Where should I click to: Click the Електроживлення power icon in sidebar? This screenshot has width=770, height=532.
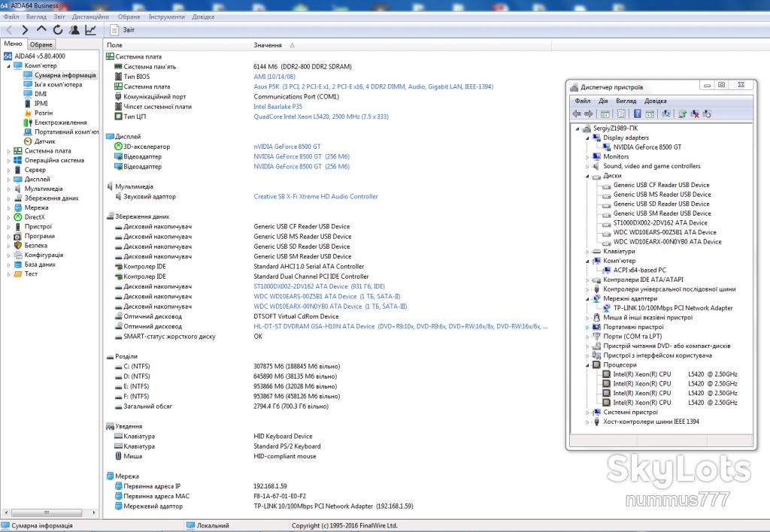click(28, 122)
